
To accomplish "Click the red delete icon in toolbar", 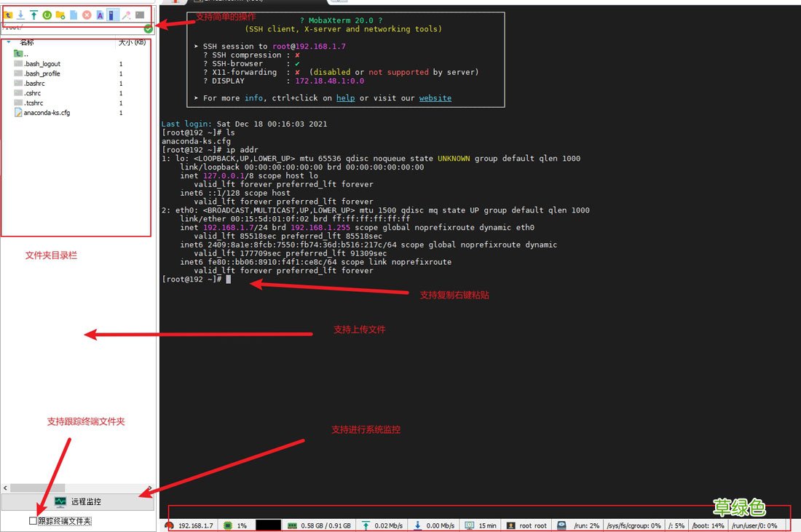I will coord(87,15).
